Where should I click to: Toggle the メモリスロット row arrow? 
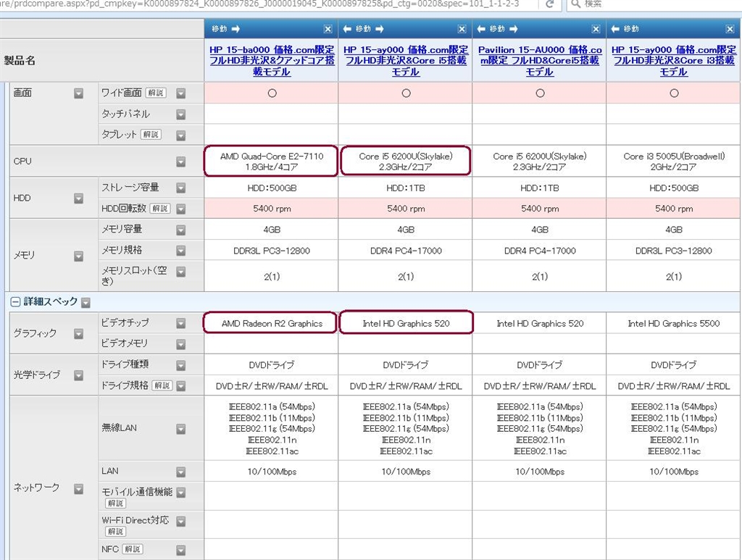pos(180,272)
